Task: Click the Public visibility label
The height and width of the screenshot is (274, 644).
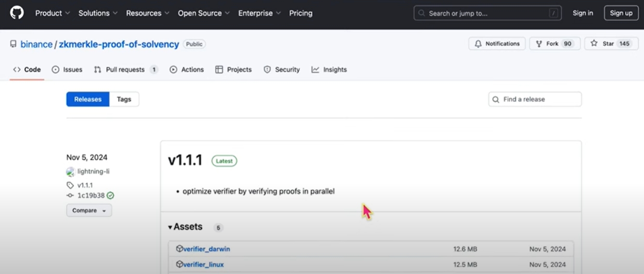Action: 194,44
